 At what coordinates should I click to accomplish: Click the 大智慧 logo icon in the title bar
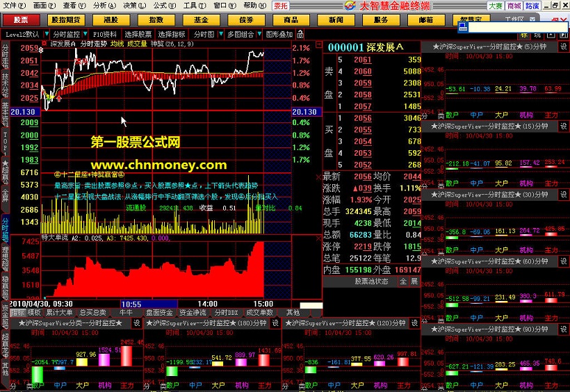pos(350,6)
